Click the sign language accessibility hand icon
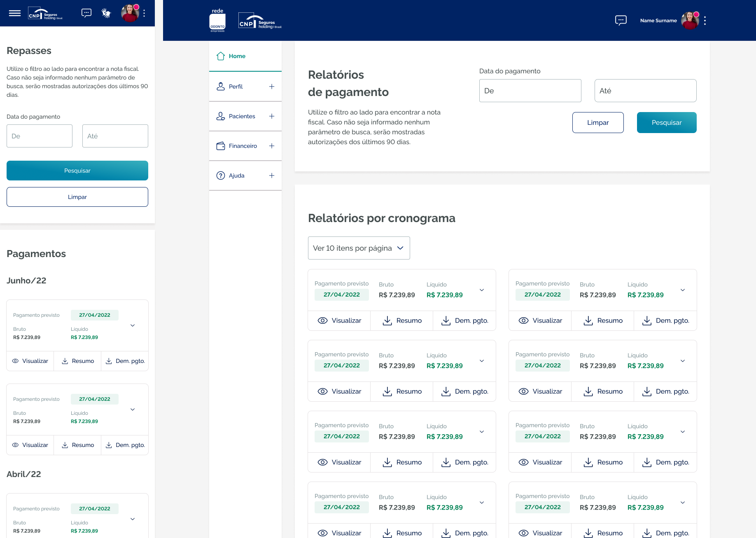Screen dimensions: 756x538 [x=106, y=13]
